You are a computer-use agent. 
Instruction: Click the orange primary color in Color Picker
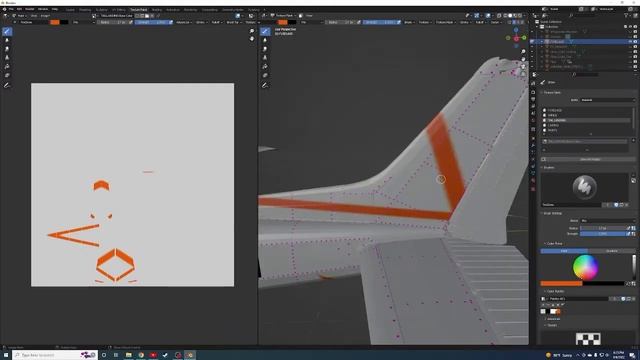pos(561,284)
